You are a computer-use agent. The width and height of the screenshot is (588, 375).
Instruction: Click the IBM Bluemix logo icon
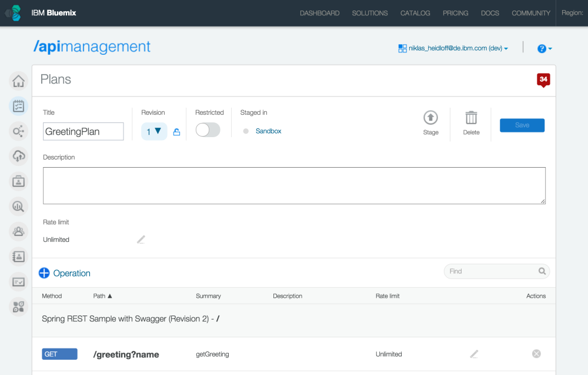(x=14, y=13)
